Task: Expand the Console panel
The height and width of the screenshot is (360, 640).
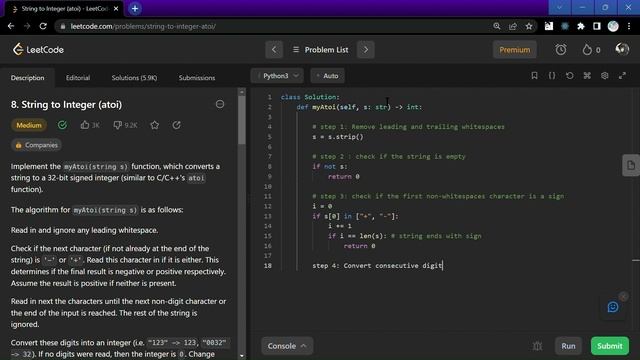Action: pos(287,346)
